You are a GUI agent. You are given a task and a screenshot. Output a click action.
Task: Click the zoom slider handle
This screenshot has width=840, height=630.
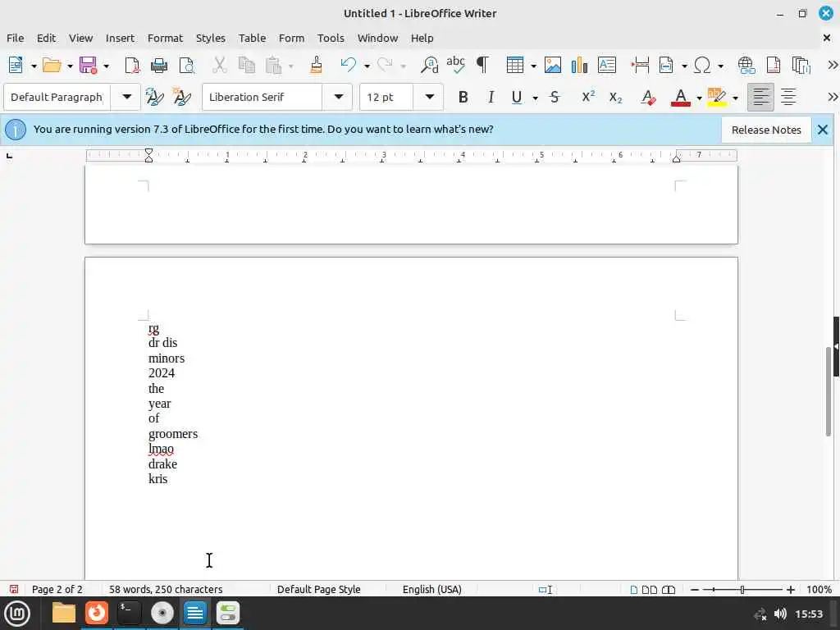742,590
